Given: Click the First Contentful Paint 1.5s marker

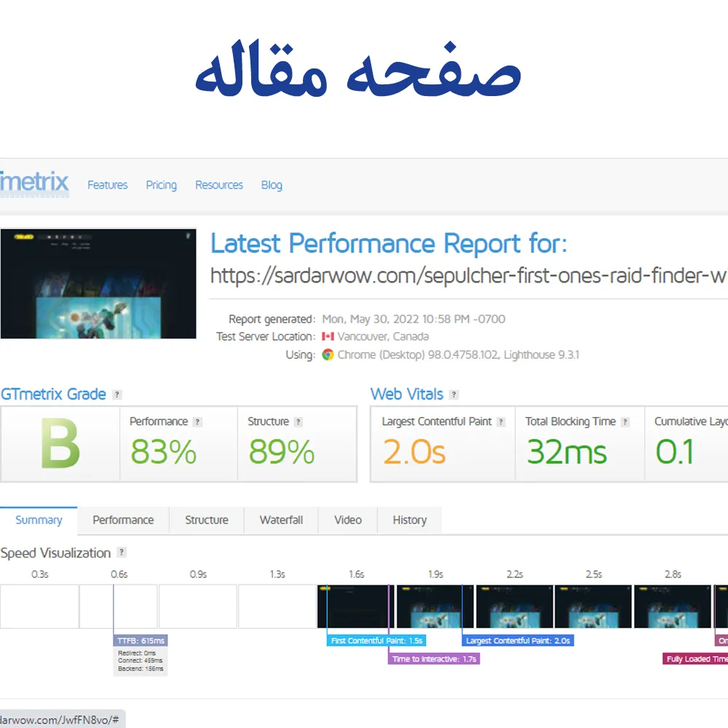Looking at the screenshot, I should coord(376,641).
